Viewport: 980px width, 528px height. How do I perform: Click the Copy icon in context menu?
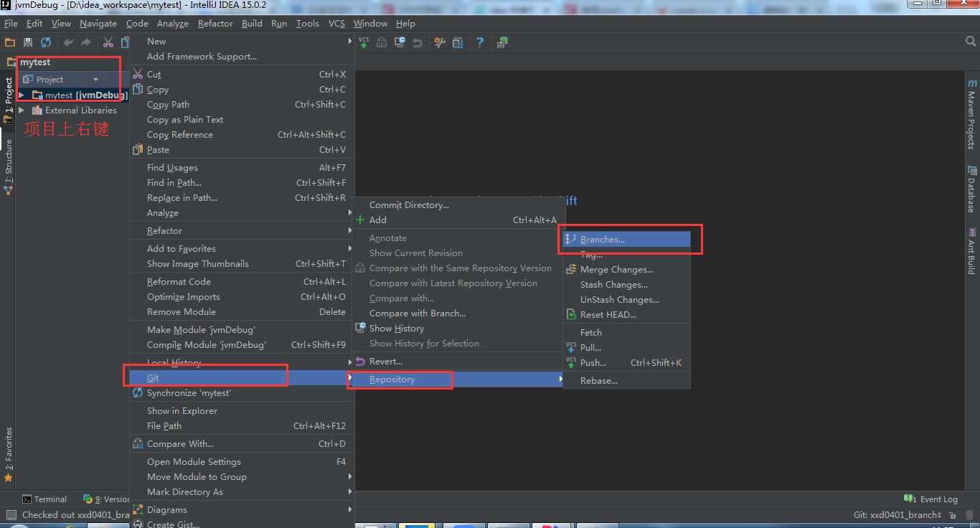tap(138, 89)
